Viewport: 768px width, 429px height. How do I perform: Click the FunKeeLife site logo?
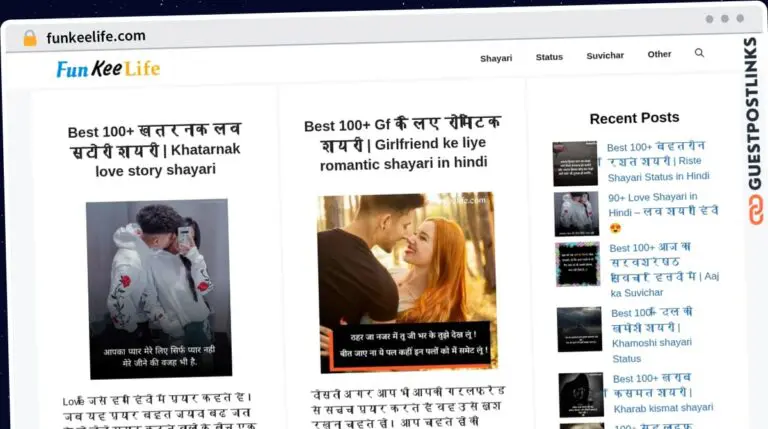(108, 69)
